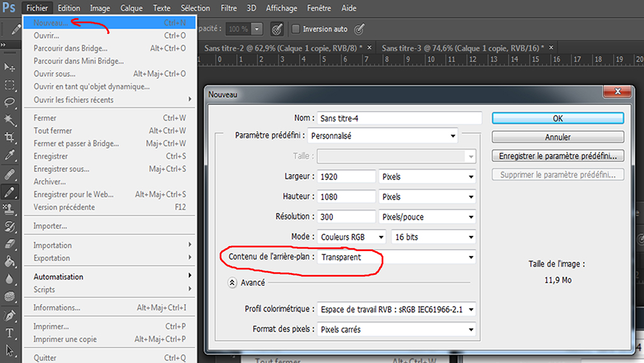
Task: Select the Healing Brush bandage tool
Action: pos(9,174)
